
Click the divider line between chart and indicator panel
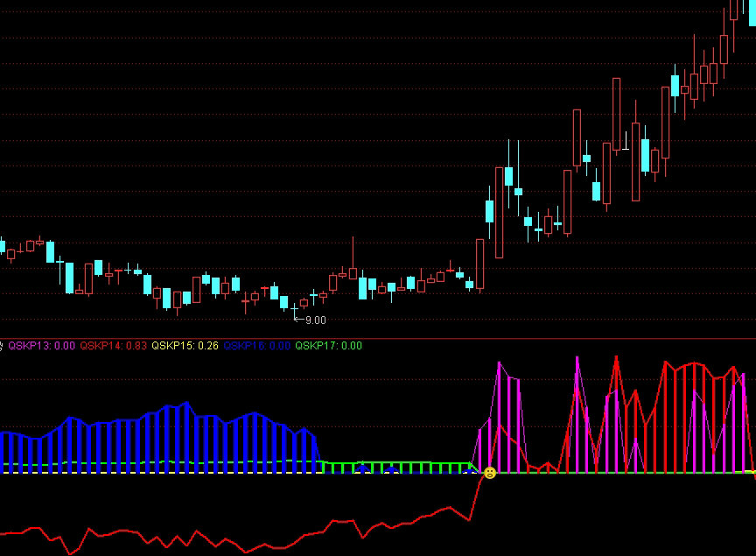click(378, 338)
